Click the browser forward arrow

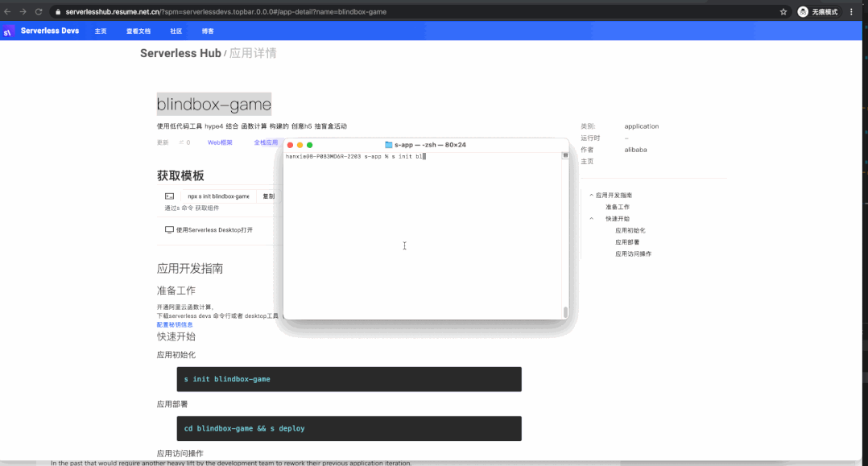(x=23, y=11)
